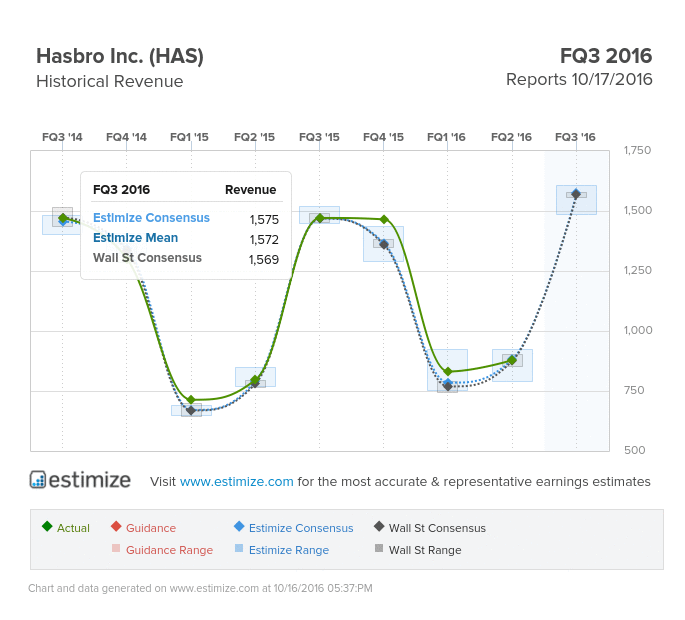
Task: Select the FQ4 '14 quarter label
Action: click(x=126, y=137)
